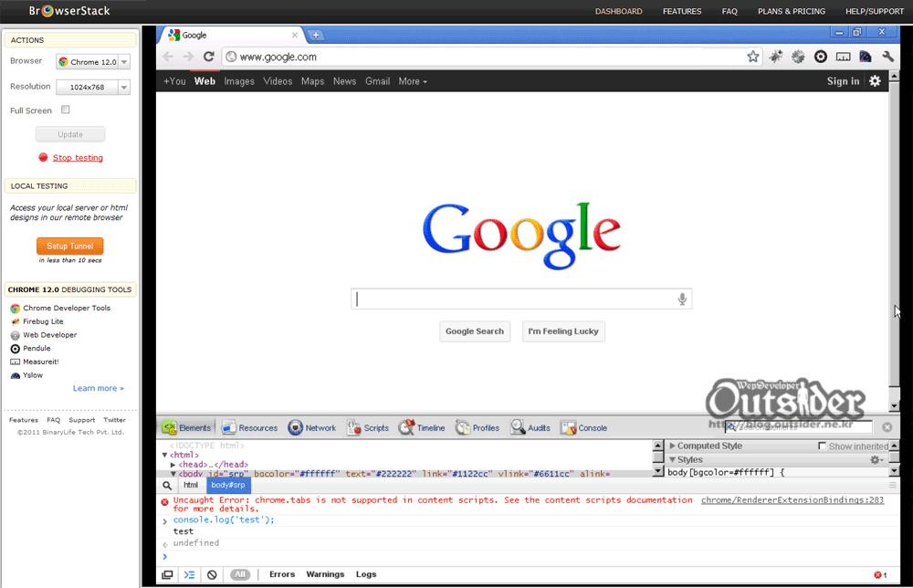Image resolution: width=913 pixels, height=588 pixels.
Task: Open Images in the Google bar
Action: pyautogui.click(x=238, y=81)
